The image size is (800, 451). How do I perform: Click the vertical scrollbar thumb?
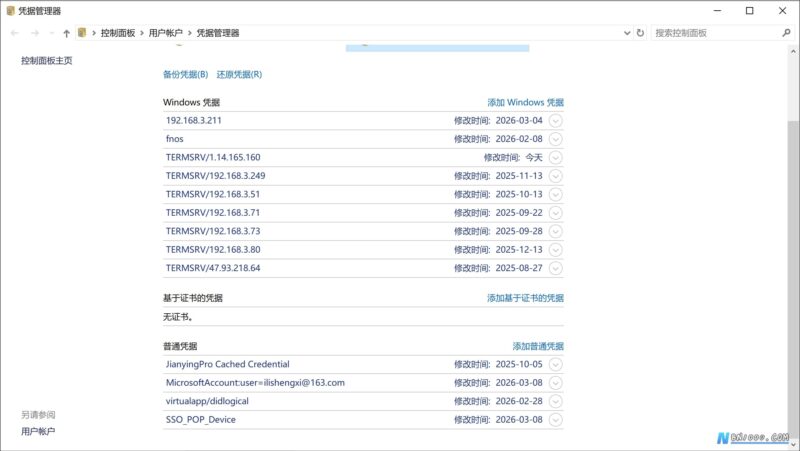(x=793, y=280)
